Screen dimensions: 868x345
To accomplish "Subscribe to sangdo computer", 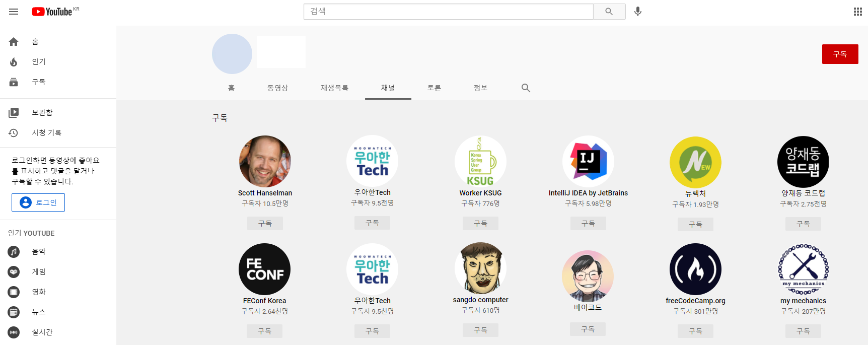I will [480, 330].
